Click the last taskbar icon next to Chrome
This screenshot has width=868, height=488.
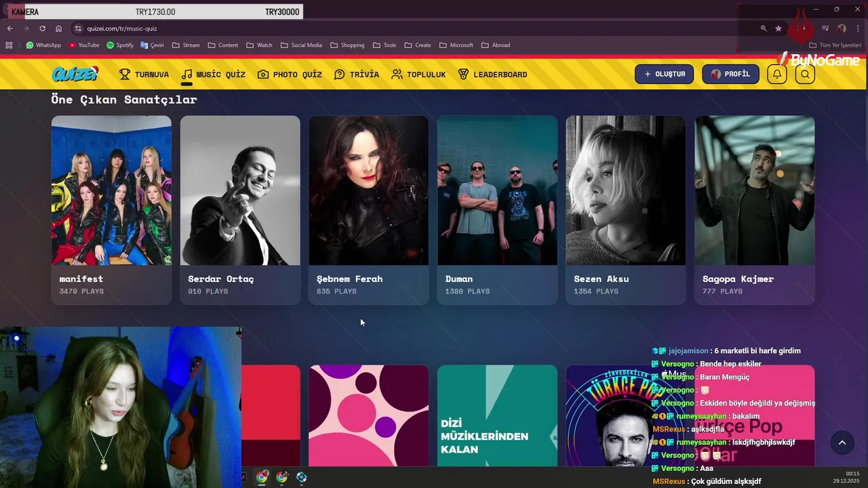(x=302, y=477)
